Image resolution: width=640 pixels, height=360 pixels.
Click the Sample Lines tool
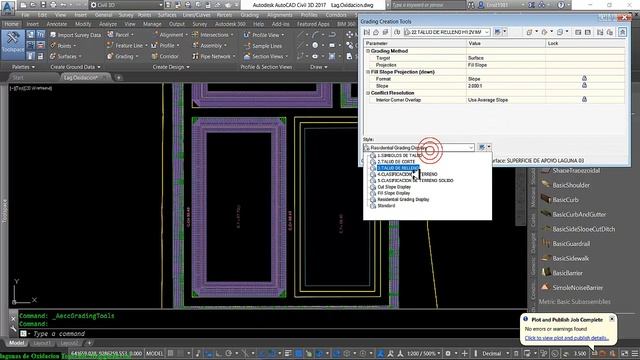[x=263, y=46]
